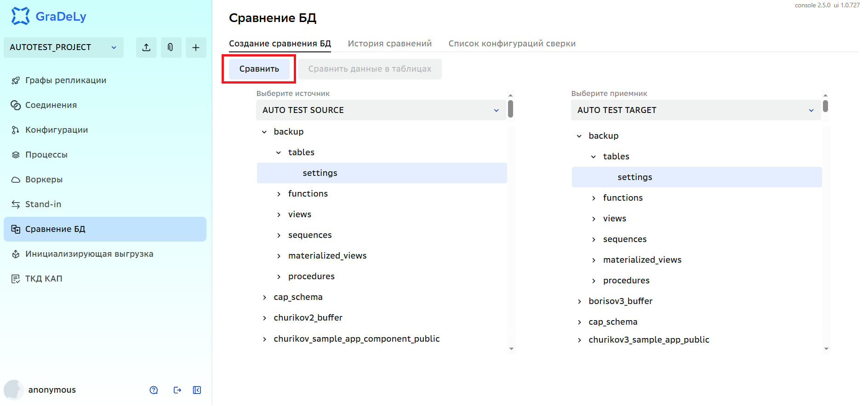Collapse tables node in target tree

(594, 157)
